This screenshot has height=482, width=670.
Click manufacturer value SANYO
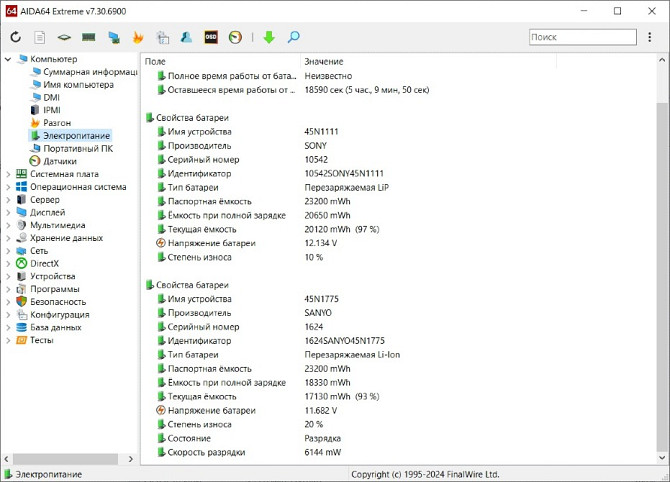point(318,313)
